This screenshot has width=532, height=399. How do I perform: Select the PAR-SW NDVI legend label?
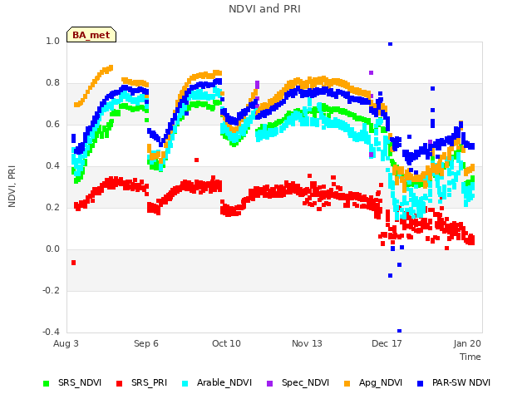(x=461, y=382)
